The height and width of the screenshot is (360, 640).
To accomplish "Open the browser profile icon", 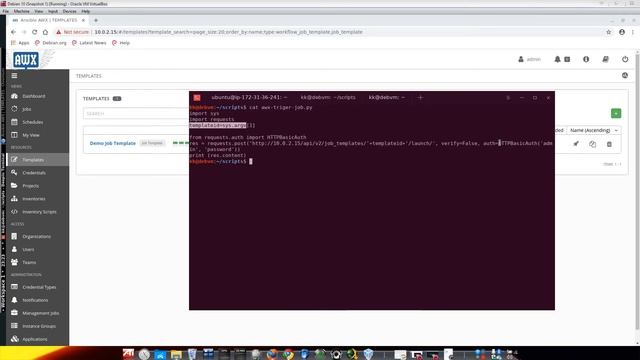I will click(622, 32).
